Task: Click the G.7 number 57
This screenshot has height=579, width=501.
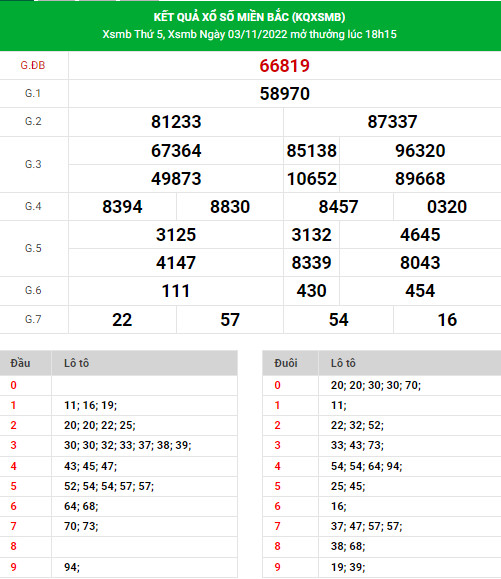Action: (x=230, y=320)
